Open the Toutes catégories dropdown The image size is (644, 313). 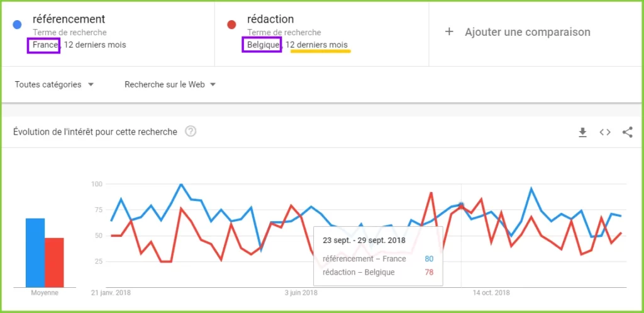[54, 84]
